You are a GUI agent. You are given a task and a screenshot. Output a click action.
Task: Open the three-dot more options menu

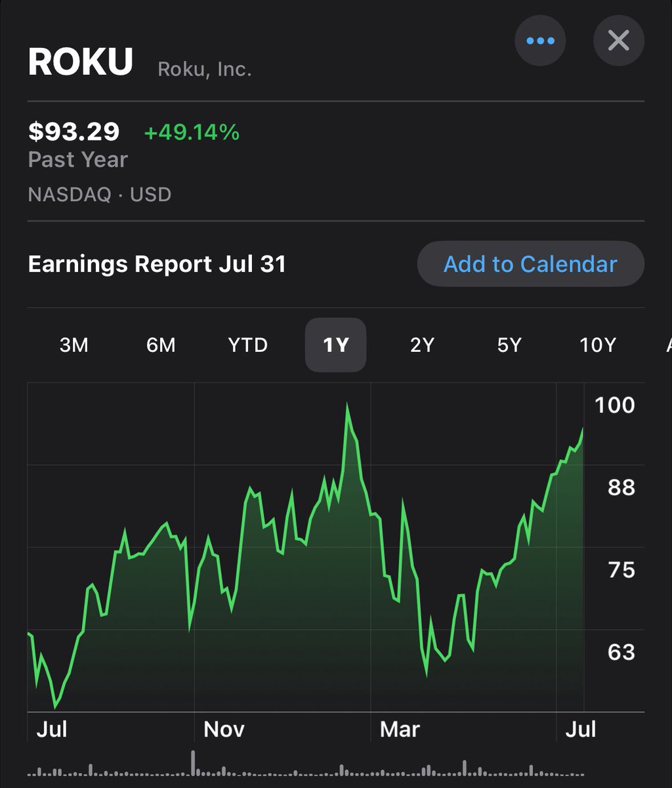point(540,41)
